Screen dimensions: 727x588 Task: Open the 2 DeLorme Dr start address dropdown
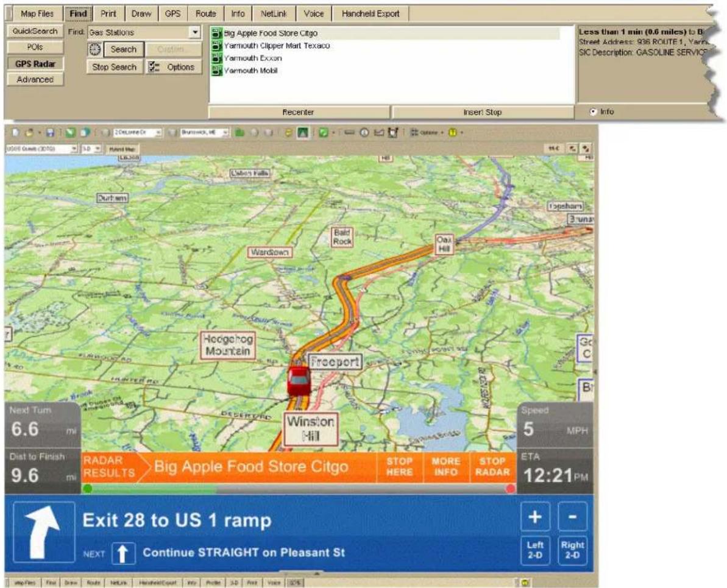(158, 133)
